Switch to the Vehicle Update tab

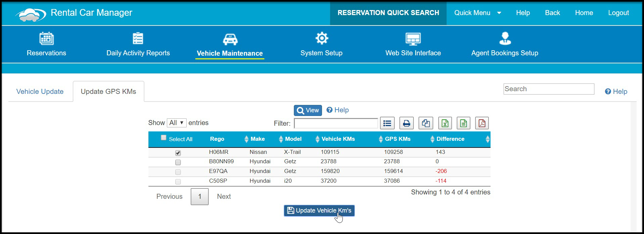(x=40, y=92)
